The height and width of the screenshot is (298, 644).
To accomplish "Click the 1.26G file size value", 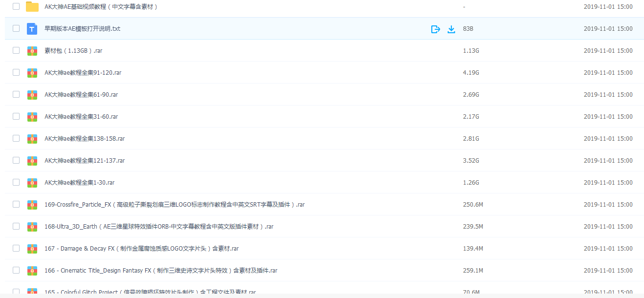I will (471, 183).
